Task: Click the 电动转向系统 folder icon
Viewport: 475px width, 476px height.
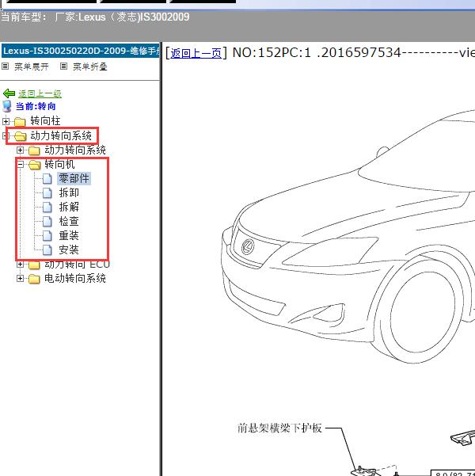Action: (34, 279)
